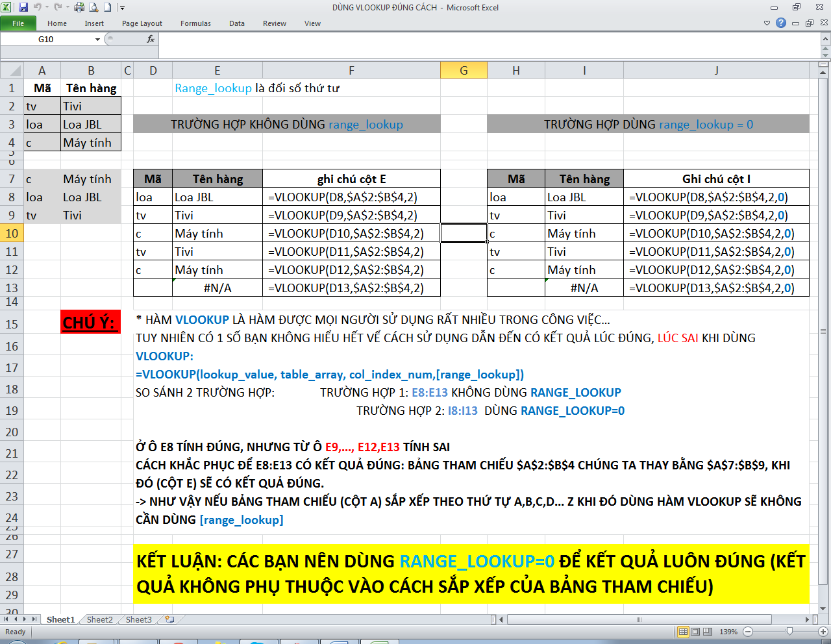Click the Insert Function fx icon
The image size is (831, 644).
click(151, 39)
